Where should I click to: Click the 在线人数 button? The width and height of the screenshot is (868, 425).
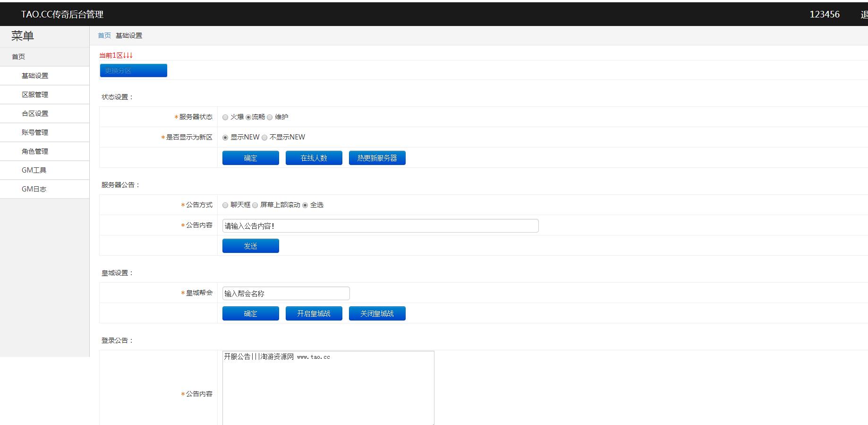coord(314,158)
